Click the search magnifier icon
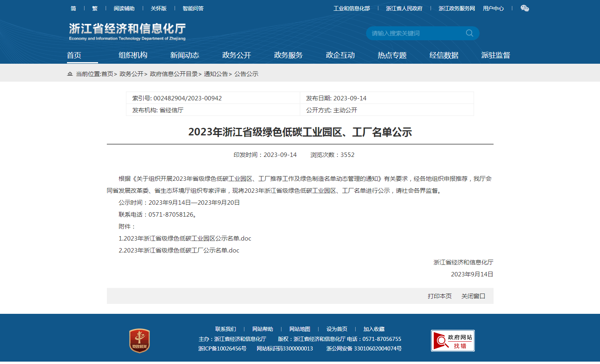The width and height of the screenshot is (600, 364). coord(469,33)
